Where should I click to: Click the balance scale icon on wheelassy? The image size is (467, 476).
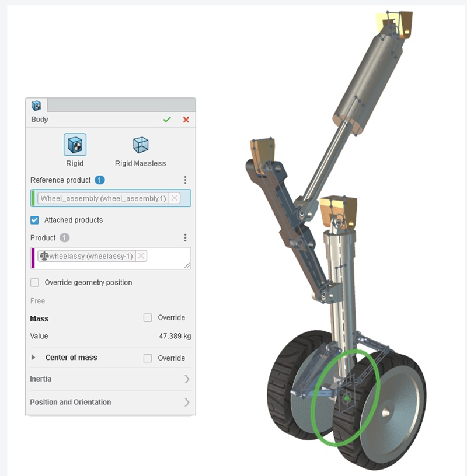click(44, 256)
